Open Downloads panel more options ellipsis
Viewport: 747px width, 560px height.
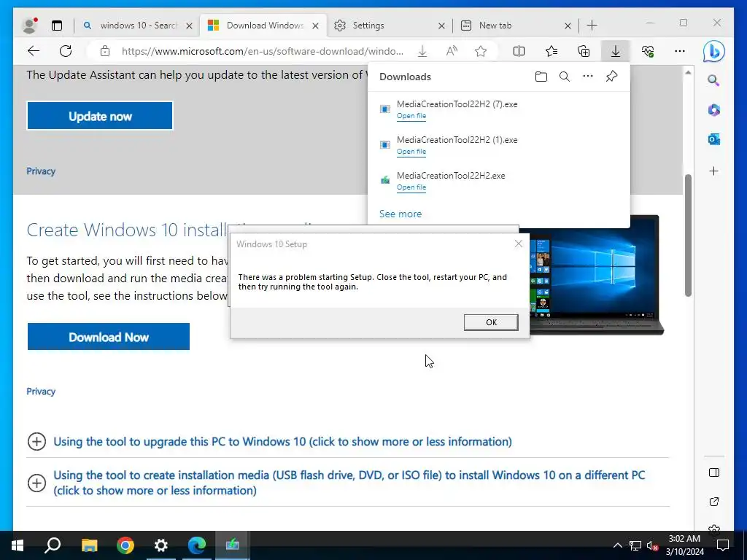click(588, 76)
